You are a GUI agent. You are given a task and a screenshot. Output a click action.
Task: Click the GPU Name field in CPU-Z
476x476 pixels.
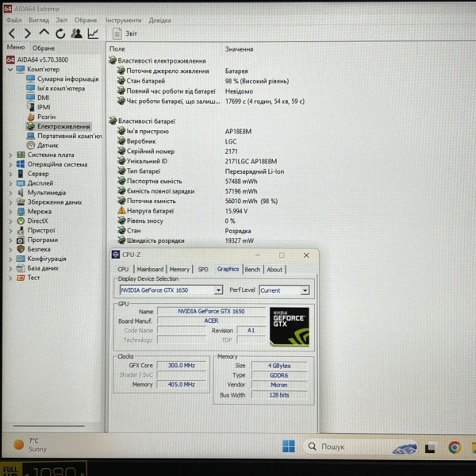pyautogui.click(x=211, y=311)
